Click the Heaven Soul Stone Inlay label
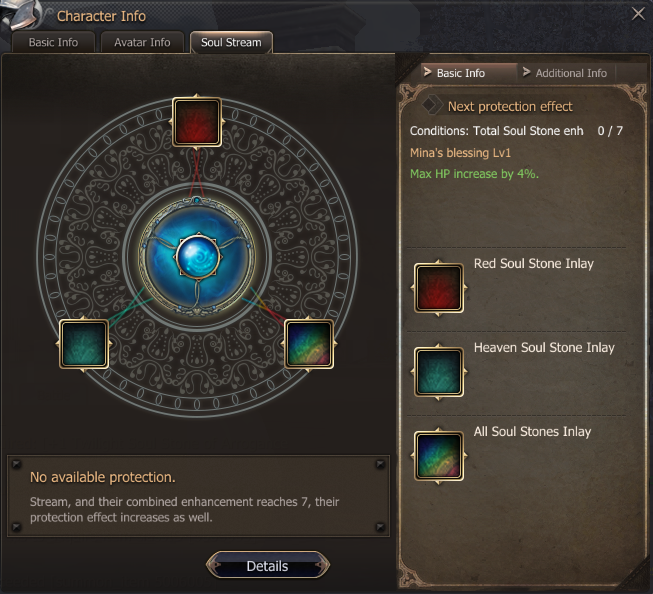The image size is (653, 594). tap(544, 348)
